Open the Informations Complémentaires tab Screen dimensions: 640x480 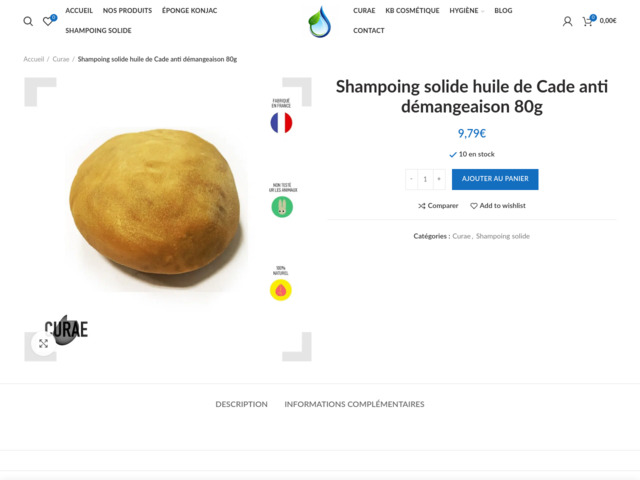[354, 404]
